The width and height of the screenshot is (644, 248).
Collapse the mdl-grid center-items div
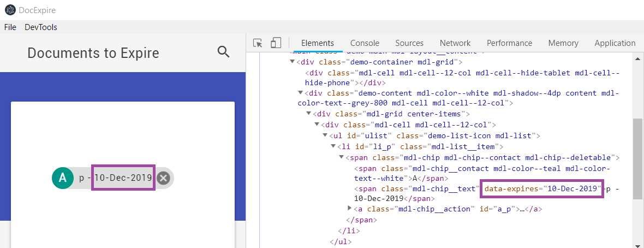308,113
